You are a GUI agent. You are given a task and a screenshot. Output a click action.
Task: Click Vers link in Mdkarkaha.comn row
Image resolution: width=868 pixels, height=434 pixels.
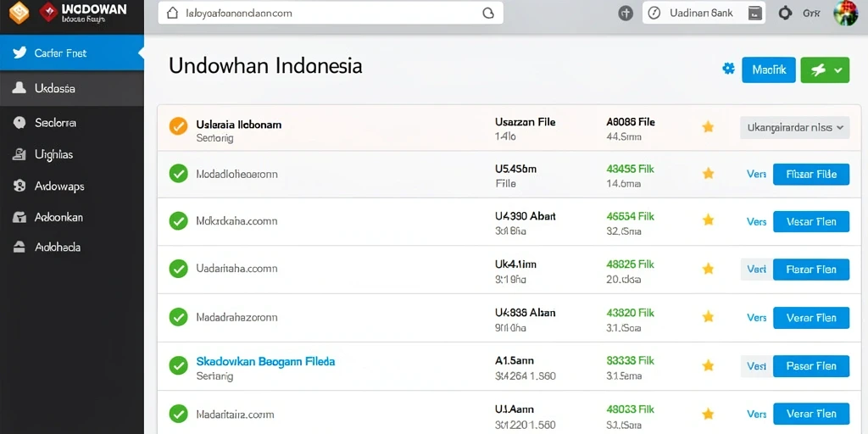coord(756,221)
